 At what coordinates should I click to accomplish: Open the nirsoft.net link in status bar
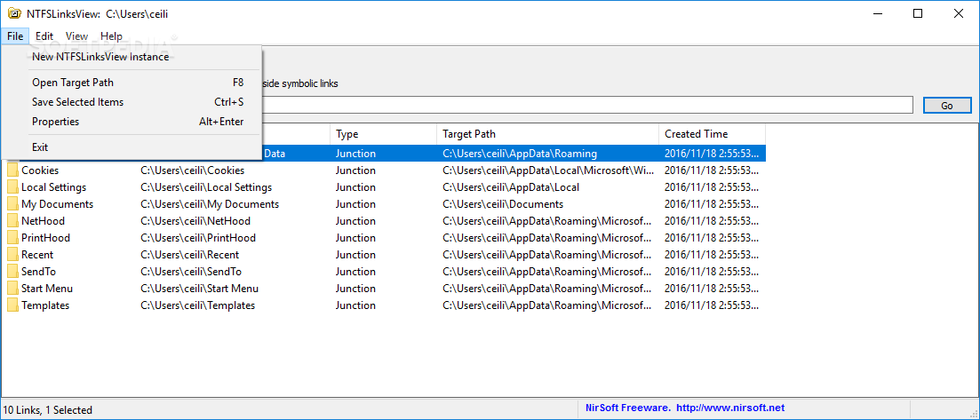click(730, 408)
